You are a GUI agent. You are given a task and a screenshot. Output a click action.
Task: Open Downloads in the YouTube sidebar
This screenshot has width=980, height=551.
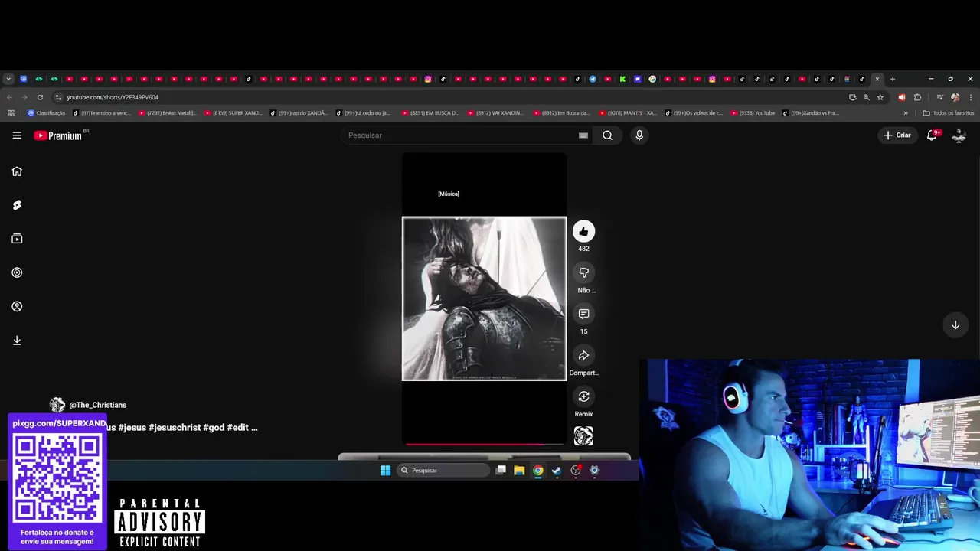pos(17,341)
